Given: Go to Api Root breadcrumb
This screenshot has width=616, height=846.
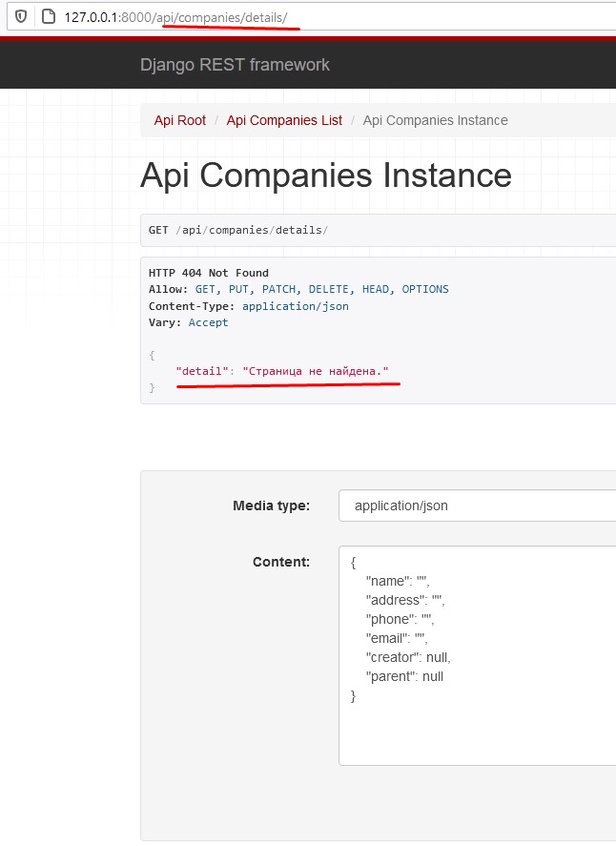Looking at the screenshot, I should click(179, 120).
